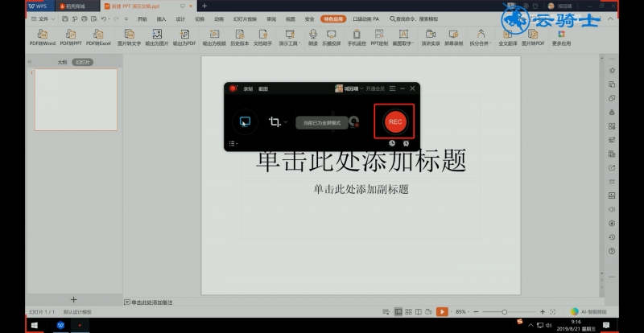This screenshot has height=333, width=644.
Task: Launch 屏幕录制 screen recording tool
Action: (453, 37)
